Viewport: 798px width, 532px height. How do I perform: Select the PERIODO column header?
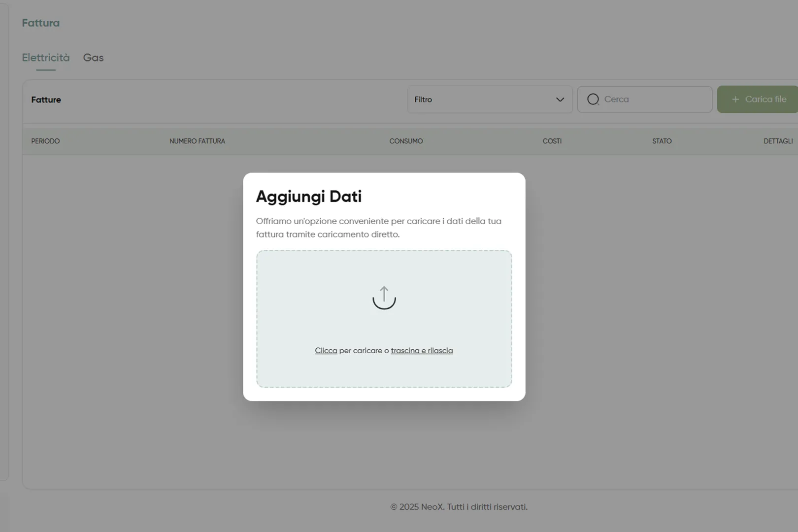[x=45, y=141]
